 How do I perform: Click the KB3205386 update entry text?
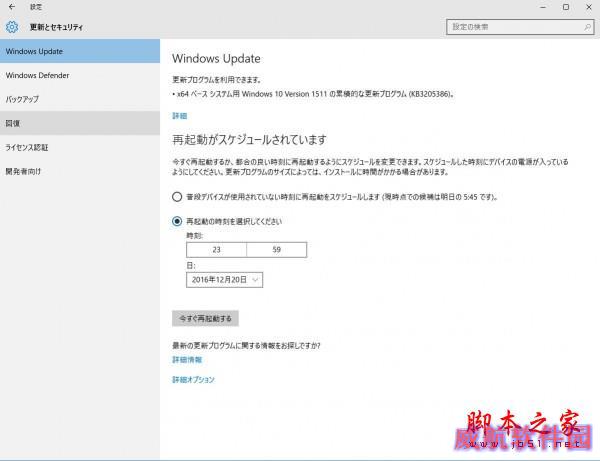click(313, 94)
